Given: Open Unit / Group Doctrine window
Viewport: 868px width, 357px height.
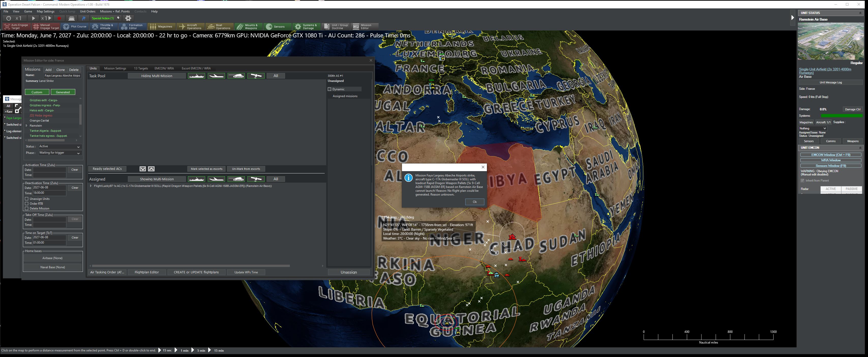Looking at the screenshot, I should (336, 27).
